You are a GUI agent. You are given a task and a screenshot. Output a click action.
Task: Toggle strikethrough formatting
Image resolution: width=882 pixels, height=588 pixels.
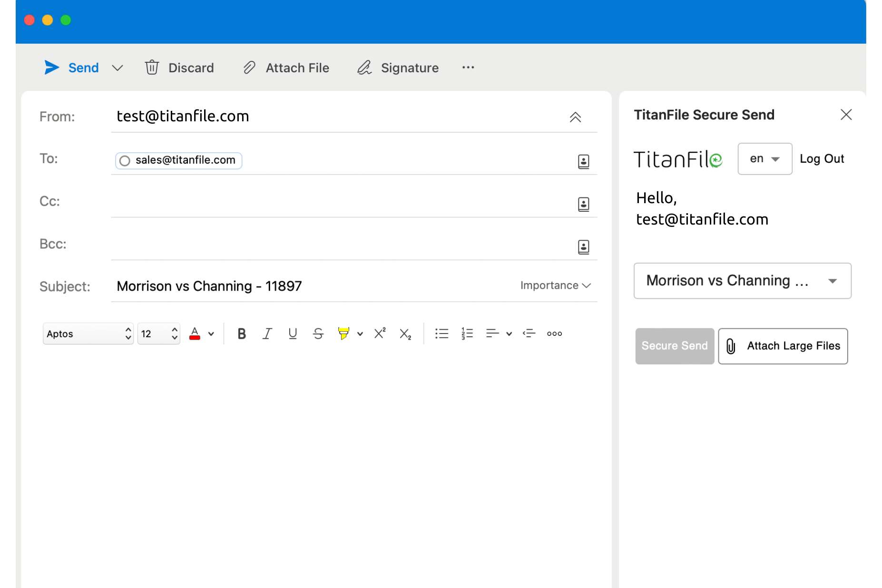coord(318,333)
